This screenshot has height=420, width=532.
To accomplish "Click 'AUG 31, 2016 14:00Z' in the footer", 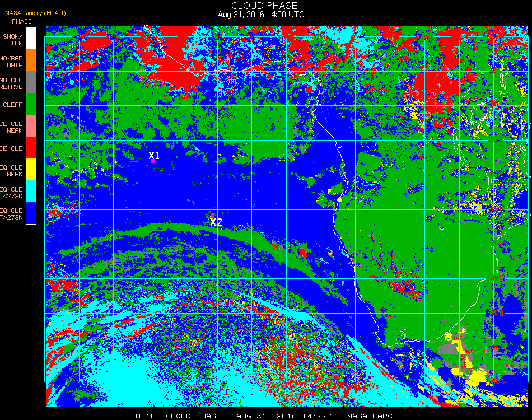I will pos(284,416).
